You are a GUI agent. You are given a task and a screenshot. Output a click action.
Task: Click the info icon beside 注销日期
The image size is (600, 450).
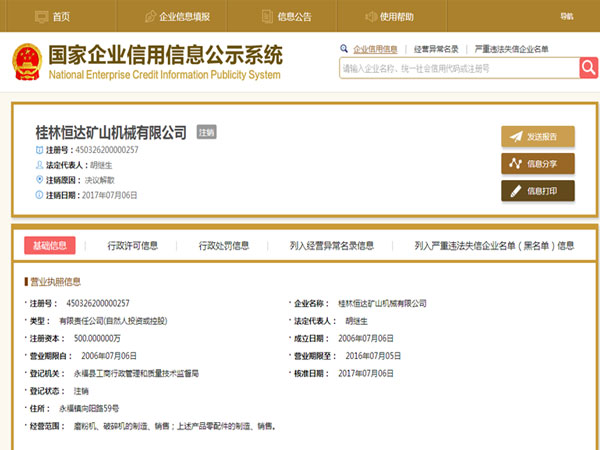coord(39,195)
